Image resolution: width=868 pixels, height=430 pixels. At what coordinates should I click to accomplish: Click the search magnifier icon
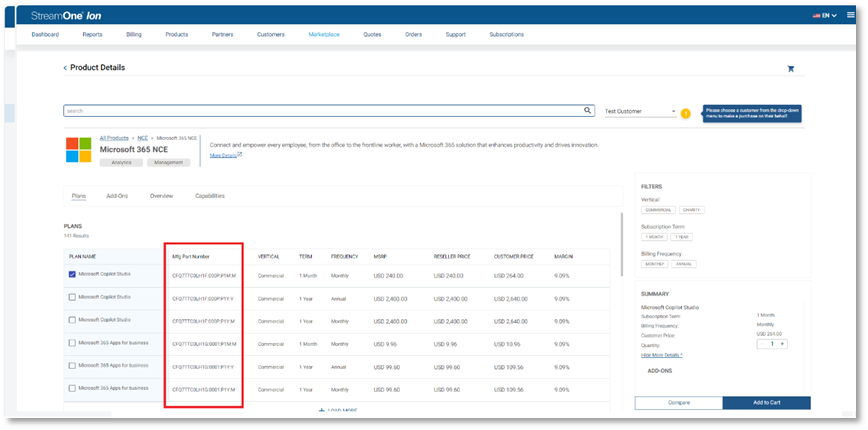pyautogui.click(x=587, y=111)
